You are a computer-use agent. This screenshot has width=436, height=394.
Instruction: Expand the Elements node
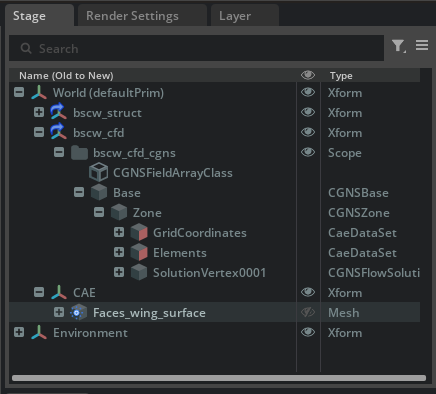[x=119, y=252]
